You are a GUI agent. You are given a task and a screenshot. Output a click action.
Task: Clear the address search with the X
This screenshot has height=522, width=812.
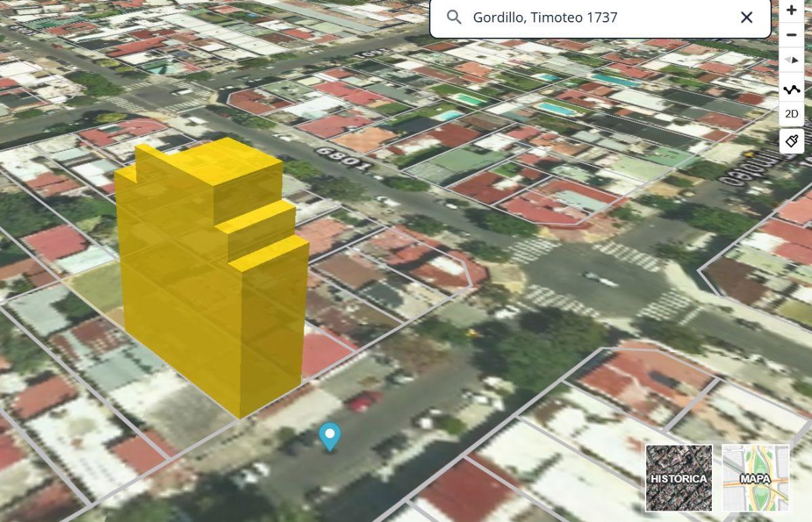[746, 18]
